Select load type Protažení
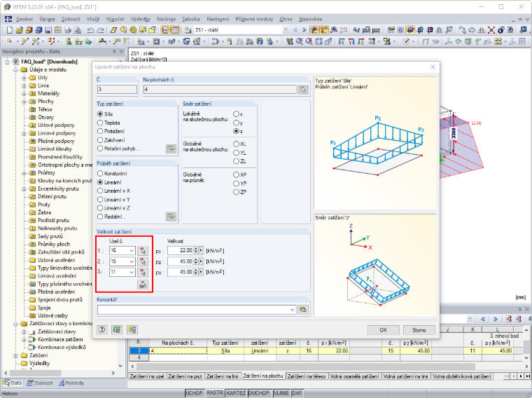Screen dimensions: 532x398 tap(100, 131)
